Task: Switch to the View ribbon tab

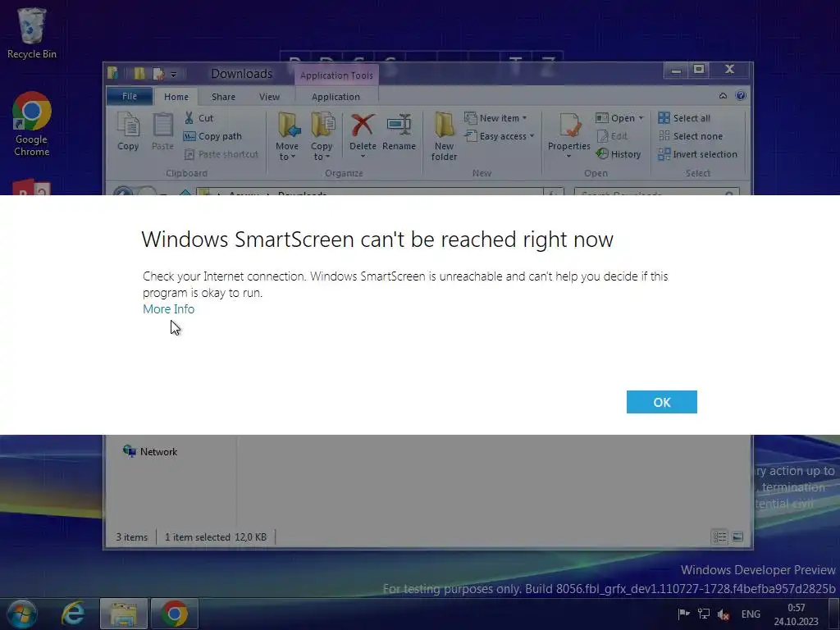Action: (269, 97)
